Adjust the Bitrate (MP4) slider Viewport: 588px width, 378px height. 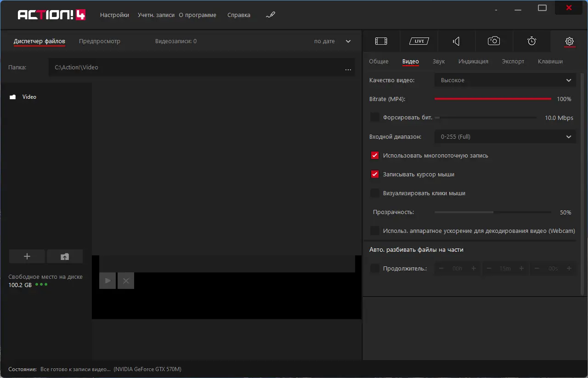point(492,99)
